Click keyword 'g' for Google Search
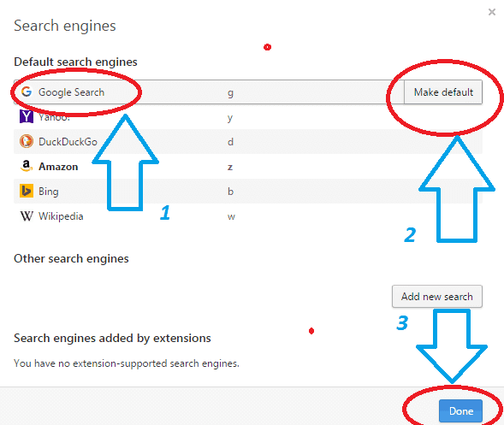Screen dimensions: 504x425 [230, 93]
